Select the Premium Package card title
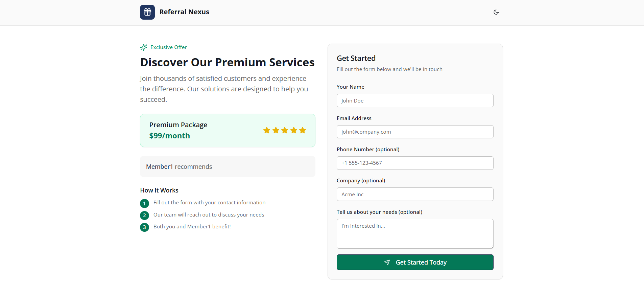 pyautogui.click(x=178, y=125)
